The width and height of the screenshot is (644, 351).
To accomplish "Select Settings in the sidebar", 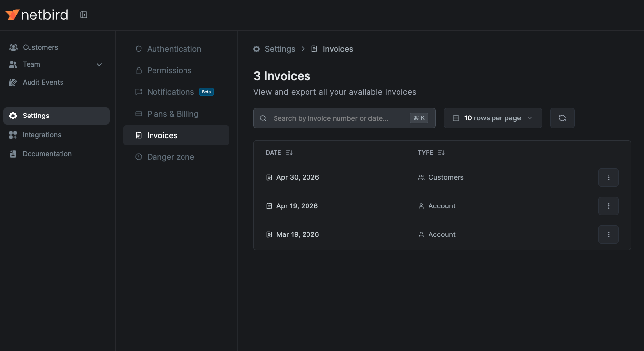I will 57,116.
